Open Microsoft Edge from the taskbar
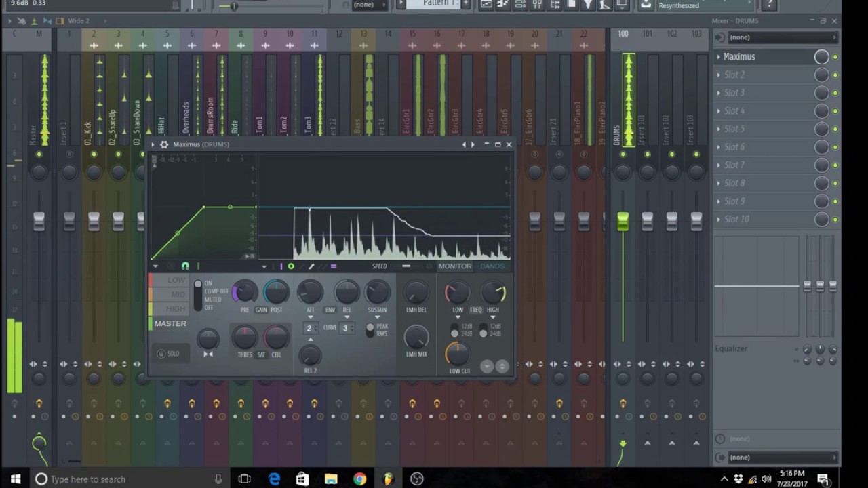Image resolution: width=868 pixels, height=488 pixels. tap(274, 479)
